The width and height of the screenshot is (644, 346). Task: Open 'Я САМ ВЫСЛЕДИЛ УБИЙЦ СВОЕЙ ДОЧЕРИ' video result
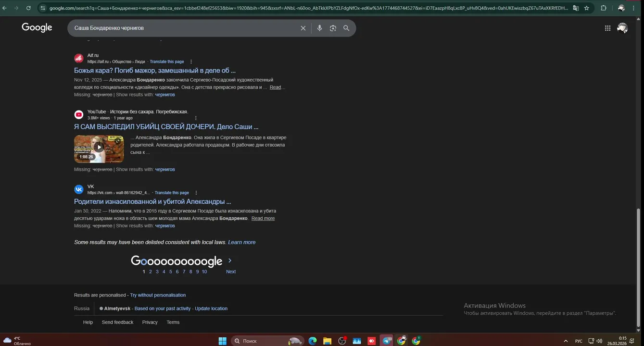166,127
